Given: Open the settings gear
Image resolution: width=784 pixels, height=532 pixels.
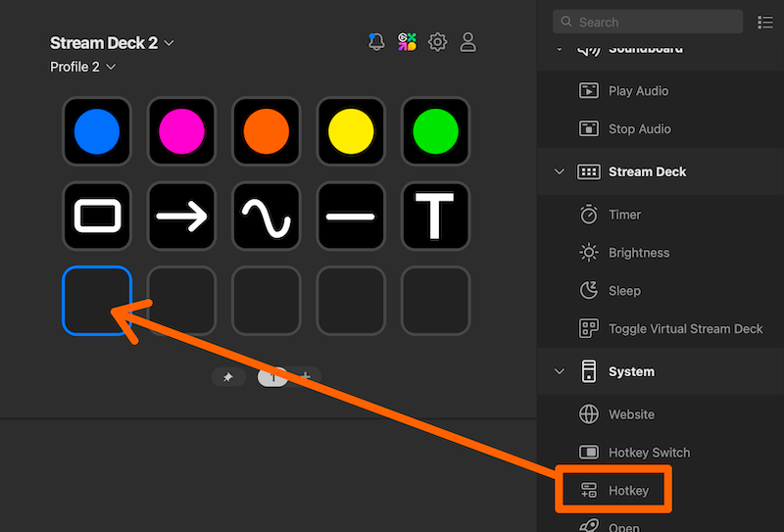Looking at the screenshot, I should pos(437,42).
